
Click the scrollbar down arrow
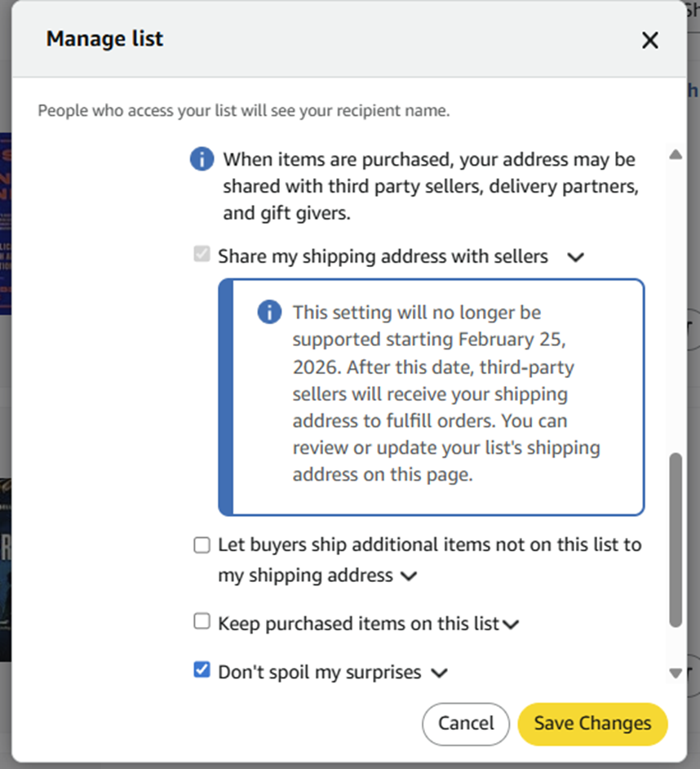pyautogui.click(x=675, y=673)
